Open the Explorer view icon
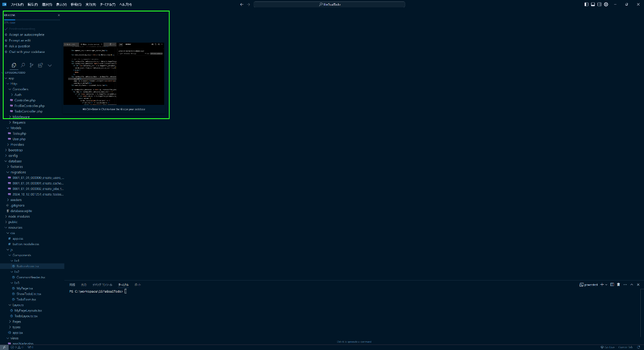Screen dimensions: 644x350 pos(14,66)
